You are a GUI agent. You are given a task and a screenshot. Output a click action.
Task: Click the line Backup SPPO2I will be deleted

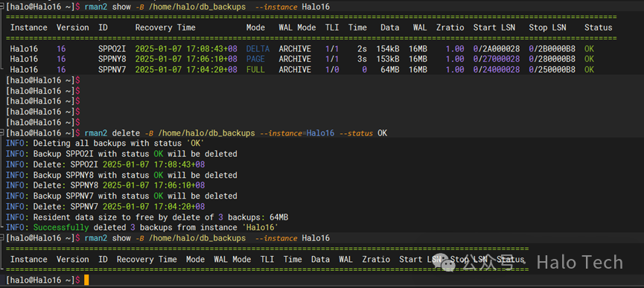121,154
